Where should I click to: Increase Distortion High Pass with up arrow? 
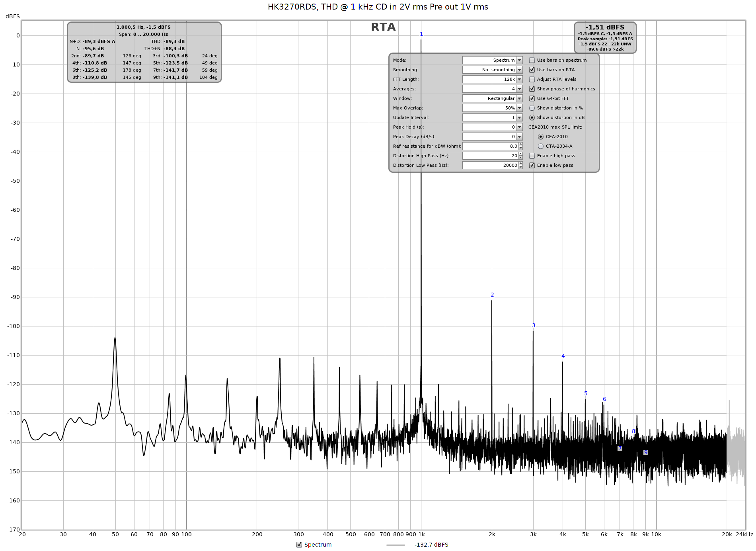point(520,154)
